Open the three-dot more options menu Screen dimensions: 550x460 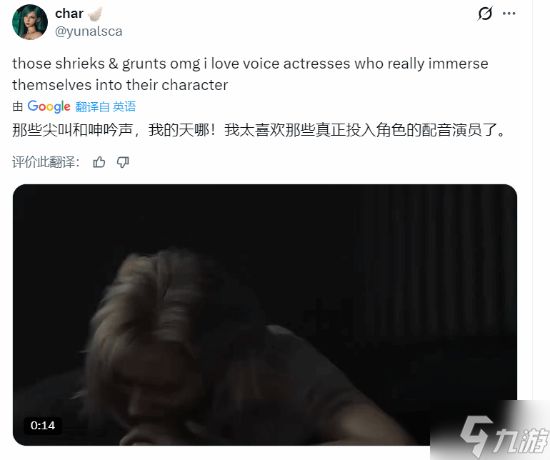point(509,14)
